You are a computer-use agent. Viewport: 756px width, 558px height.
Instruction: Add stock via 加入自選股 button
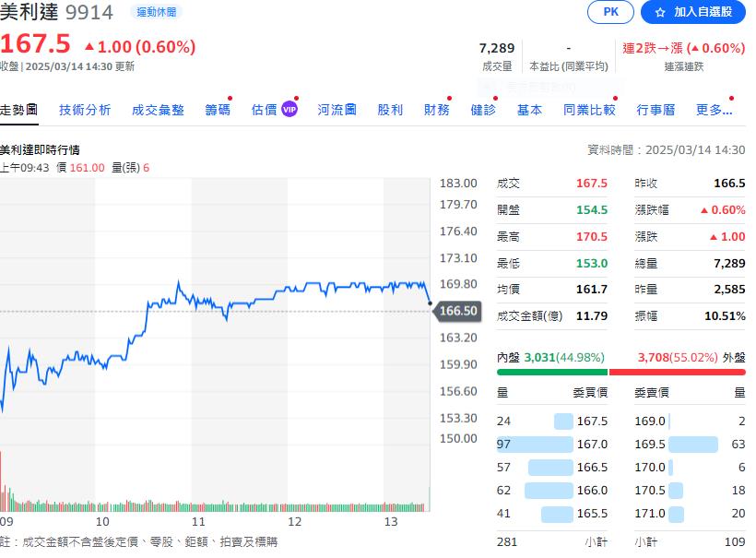[692, 12]
